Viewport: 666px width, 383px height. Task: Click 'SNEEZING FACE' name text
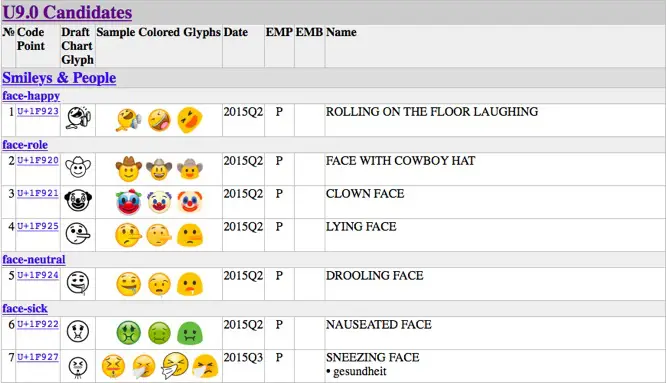pyautogui.click(x=373, y=357)
